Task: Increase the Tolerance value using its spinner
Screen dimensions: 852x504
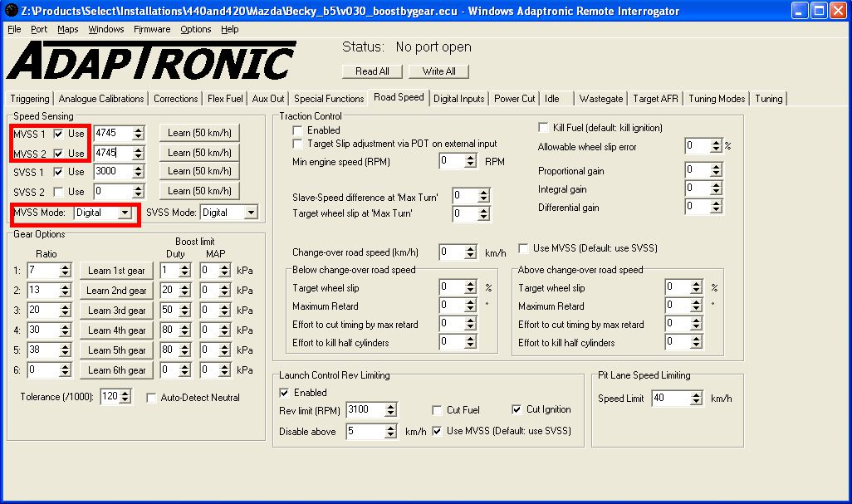Action: [x=125, y=393]
